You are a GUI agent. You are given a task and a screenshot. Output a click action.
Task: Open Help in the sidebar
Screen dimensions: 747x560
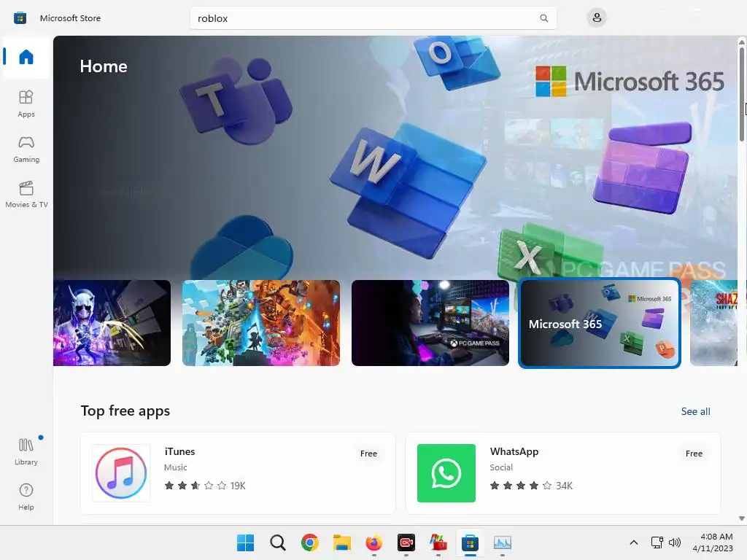pyautogui.click(x=26, y=497)
